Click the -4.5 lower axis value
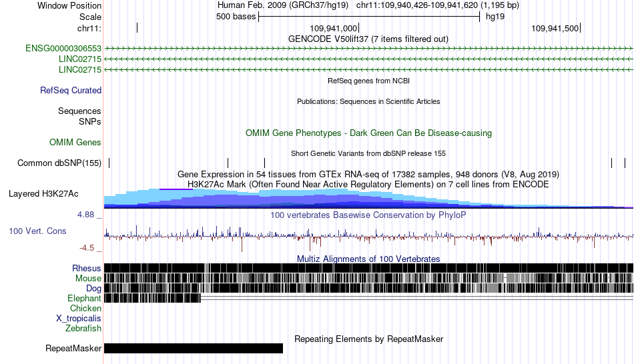Viewport: 634px width, 364px height. coord(87,247)
